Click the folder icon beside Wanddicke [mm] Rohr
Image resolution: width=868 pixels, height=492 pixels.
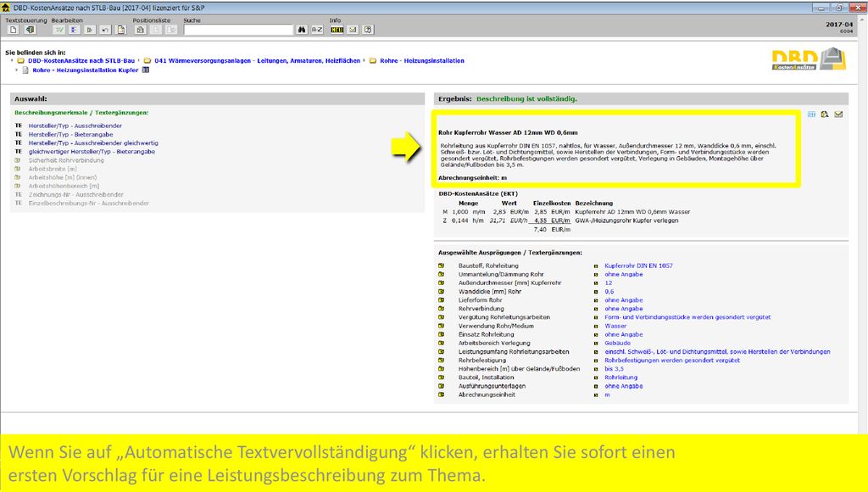[441, 292]
